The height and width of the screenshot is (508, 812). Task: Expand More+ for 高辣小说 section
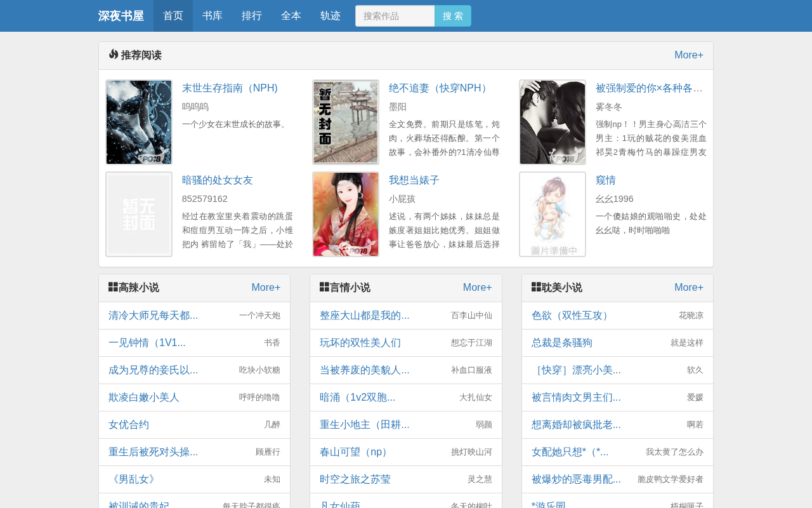(266, 288)
